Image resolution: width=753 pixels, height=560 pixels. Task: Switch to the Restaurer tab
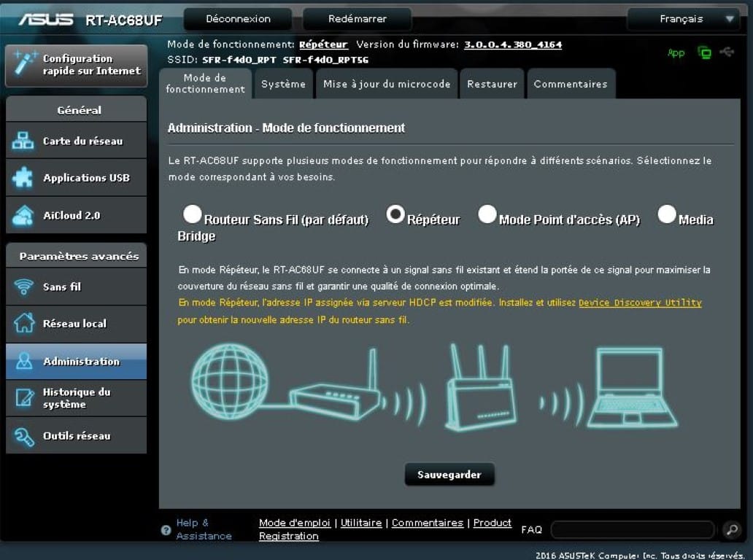pyautogui.click(x=492, y=84)
